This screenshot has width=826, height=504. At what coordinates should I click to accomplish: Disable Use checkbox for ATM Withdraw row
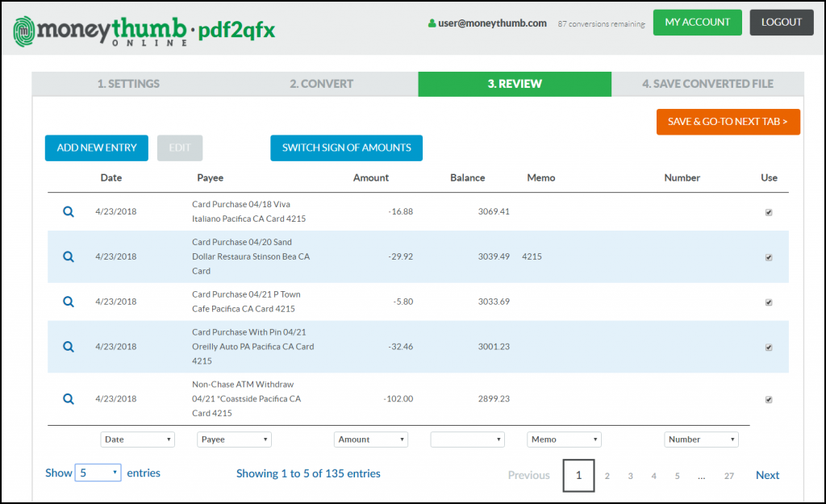[x=769, y=399]
